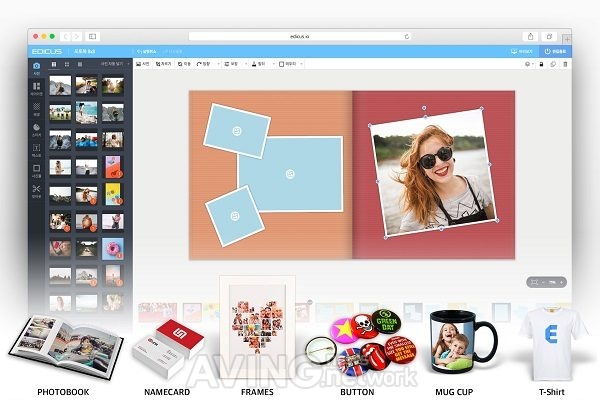Screen dimensions: 600x400
Task: Open the checkered Background pattern panel
Action: pyautogui.click(x=36, y=109)
